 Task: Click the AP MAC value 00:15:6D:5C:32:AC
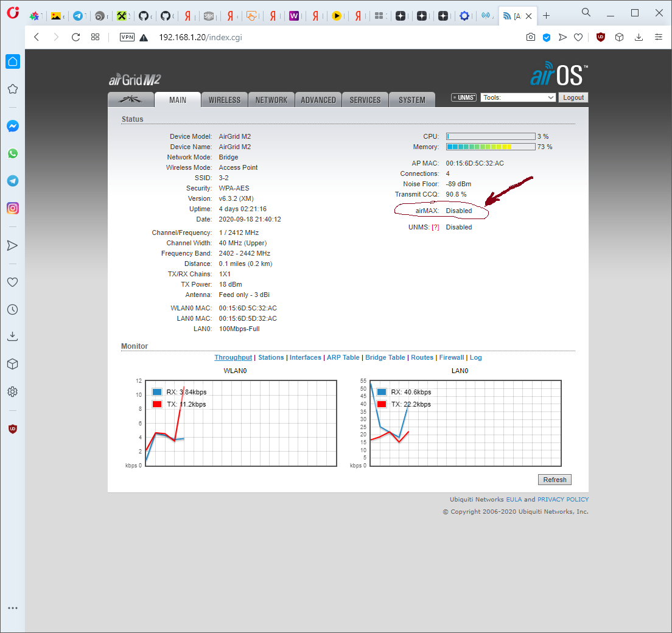(475, 163)
